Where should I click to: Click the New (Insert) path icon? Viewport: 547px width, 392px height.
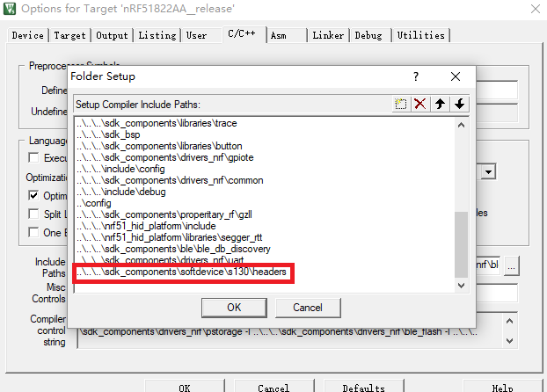click(x=401, y=104)
